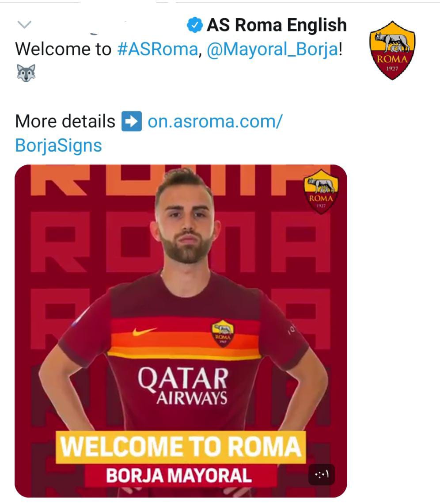The image size is (440, 504).
Task: Click the wolf emoji in the tweet
Action: pyautogui.click(x=26, y=73)
